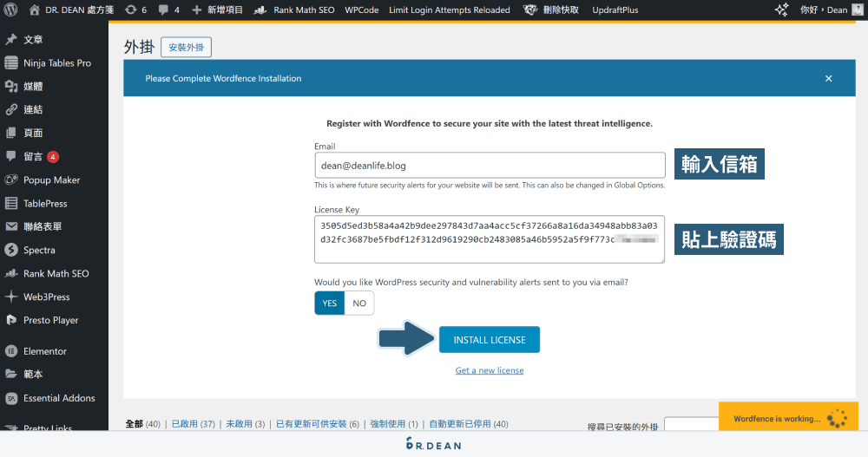Filter plugins by 已啟用 (37)

(x=194, y=424)
